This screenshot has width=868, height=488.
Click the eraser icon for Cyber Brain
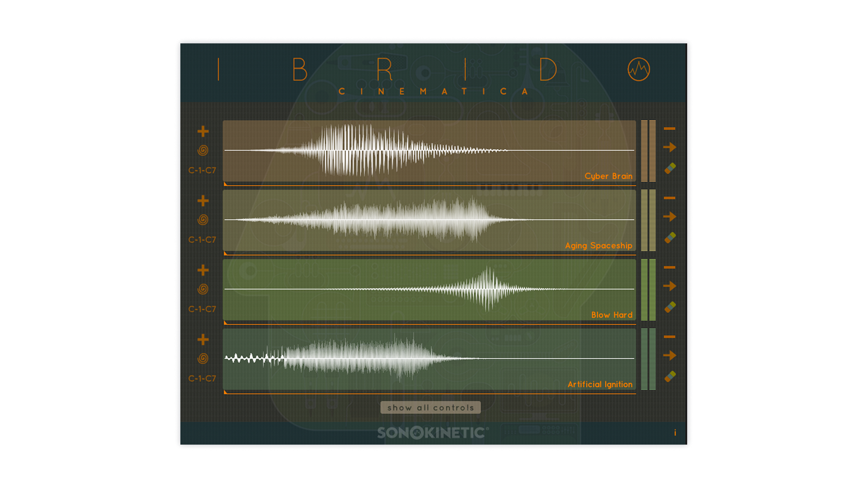click(x=670, y=169)
